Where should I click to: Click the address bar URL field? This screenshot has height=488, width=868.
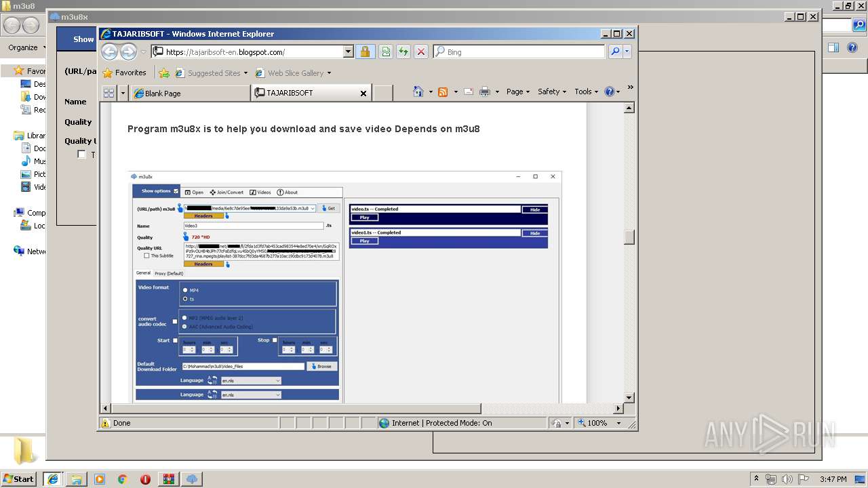coord(247,52)
